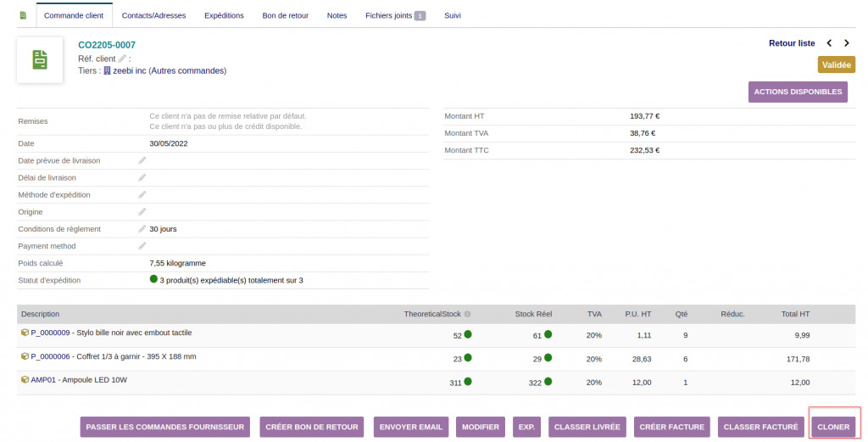
Task: Click the Cloner button
Action: (x=833, y=427)
